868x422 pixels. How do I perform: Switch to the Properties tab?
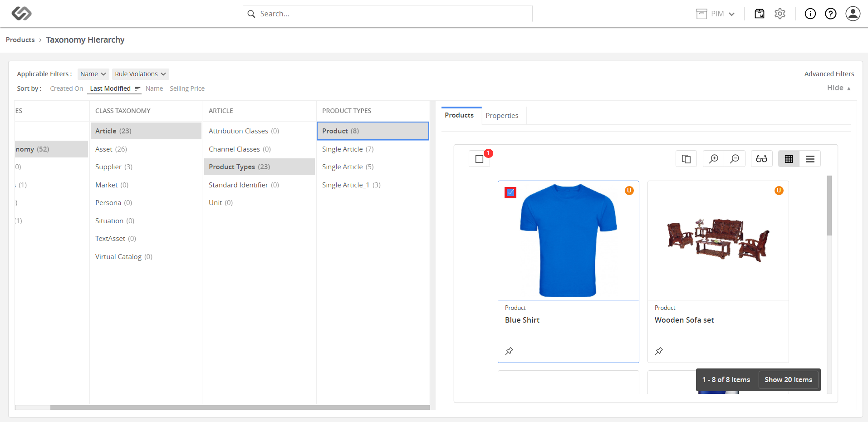tap(502, 116)
